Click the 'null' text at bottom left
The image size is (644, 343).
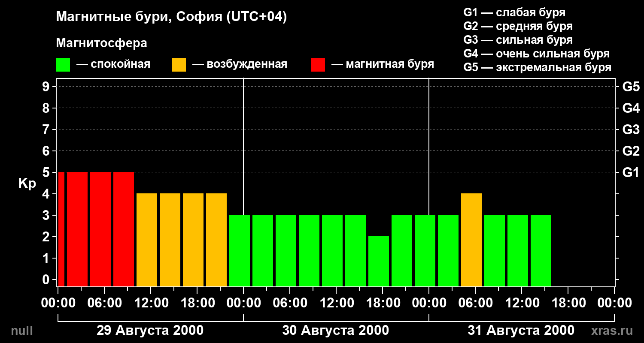21,331
